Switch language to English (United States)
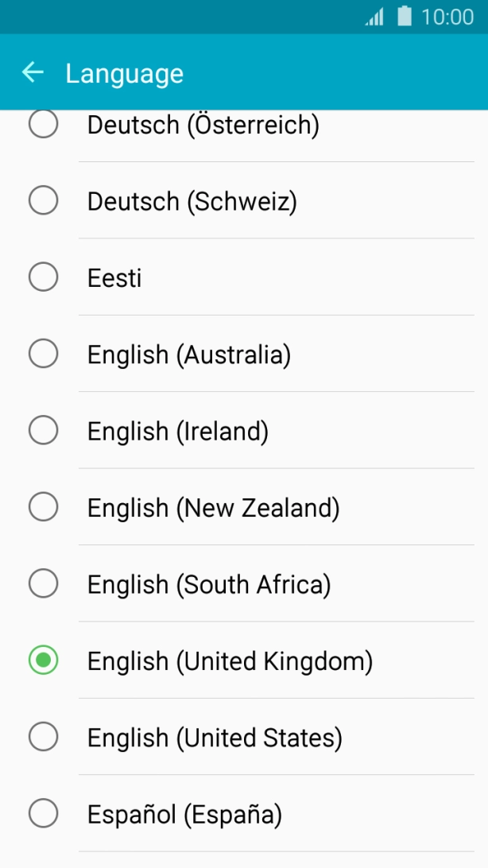 click(44, 737)
